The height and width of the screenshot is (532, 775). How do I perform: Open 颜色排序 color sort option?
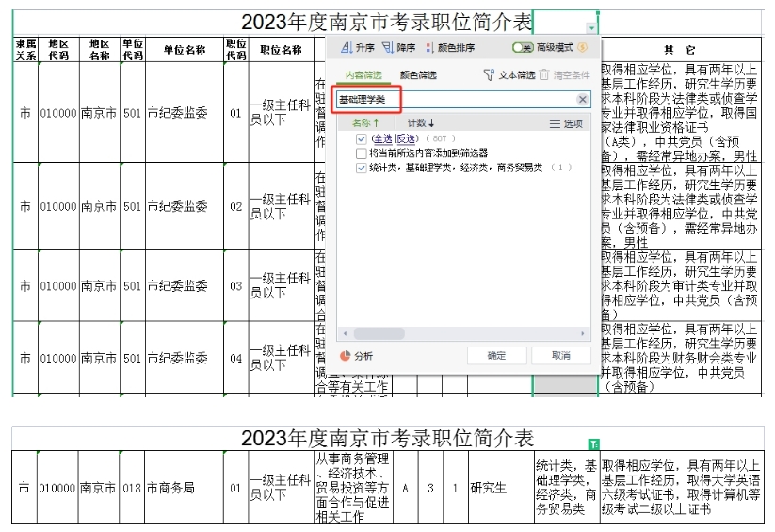pos(430,48)
